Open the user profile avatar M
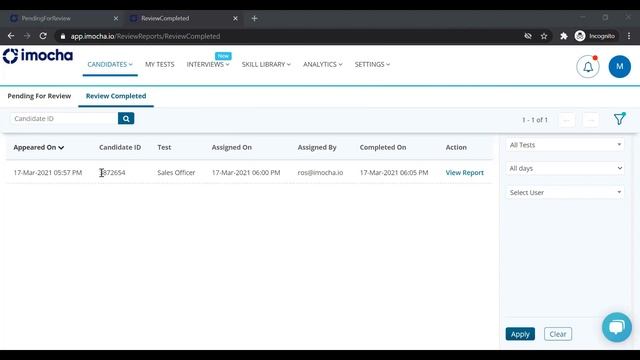 click(x=620, y=67)
